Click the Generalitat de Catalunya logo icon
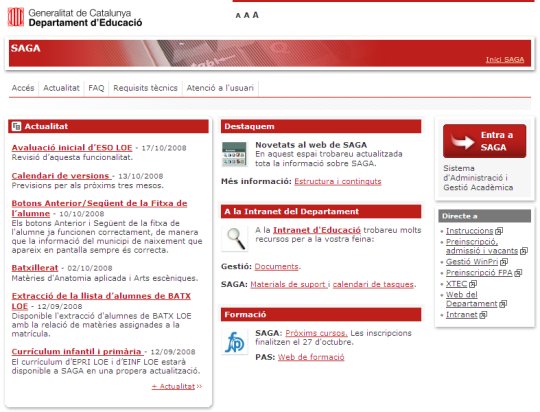Viewport: 540px width, 412px height. click(16, 17)
